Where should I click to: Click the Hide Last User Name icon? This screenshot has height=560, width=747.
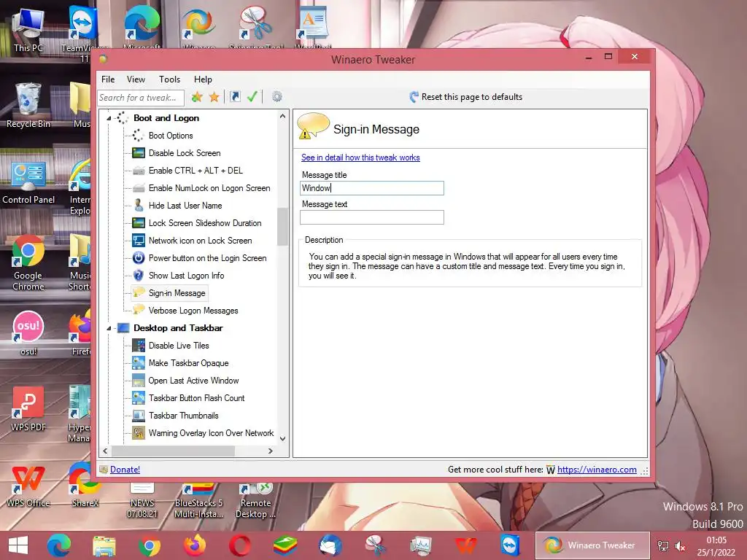click(x=138, y=205)
